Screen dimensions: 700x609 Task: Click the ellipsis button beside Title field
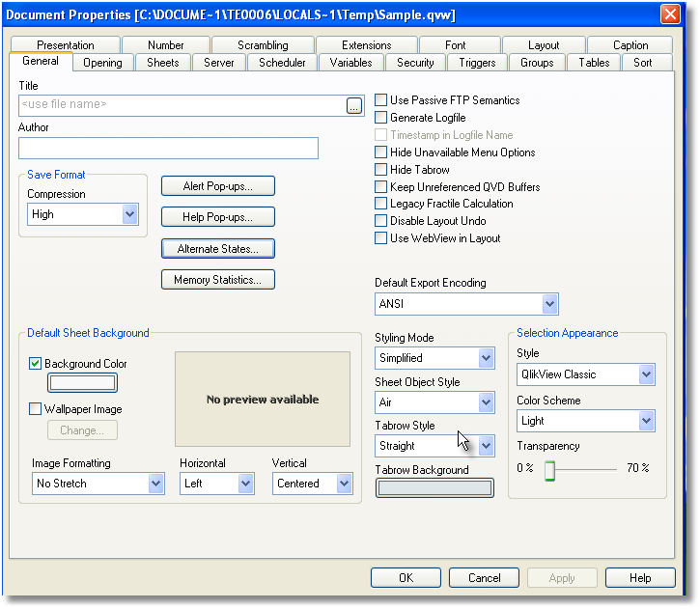click(x=354, y=106)
